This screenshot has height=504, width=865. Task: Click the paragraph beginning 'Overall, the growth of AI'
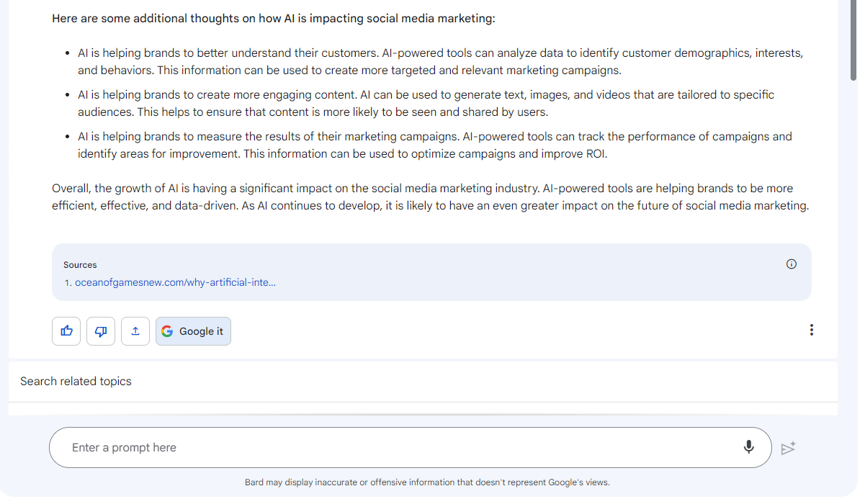431,197
